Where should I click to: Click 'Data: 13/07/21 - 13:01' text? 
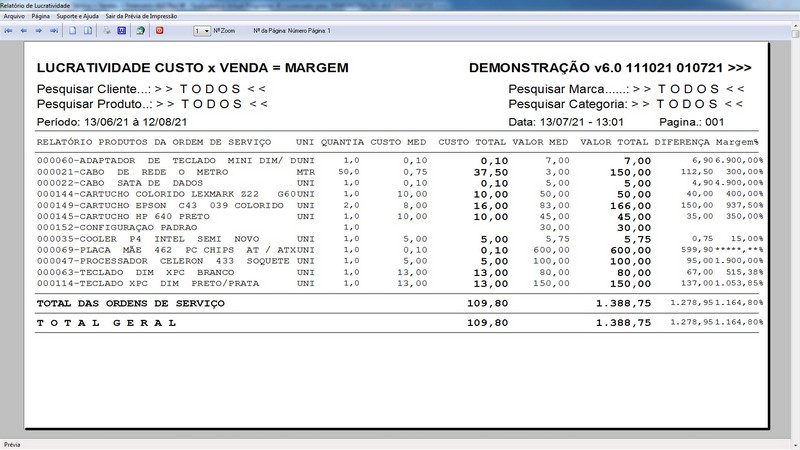click(566, 122)
